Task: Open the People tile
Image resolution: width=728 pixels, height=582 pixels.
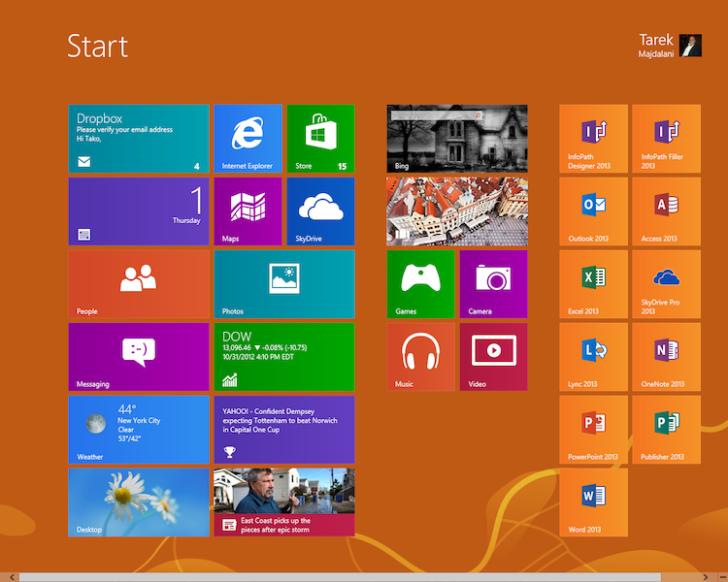Action: coord(139,283)
